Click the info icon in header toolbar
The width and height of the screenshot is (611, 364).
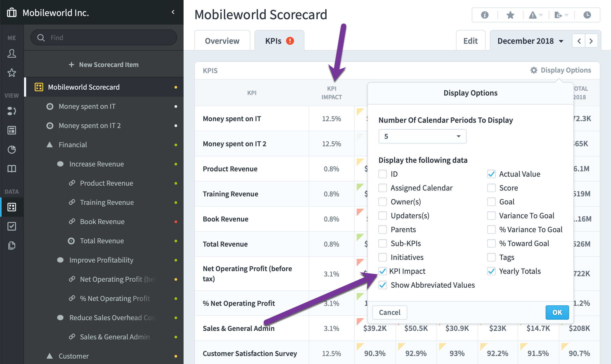pos(485,15)
